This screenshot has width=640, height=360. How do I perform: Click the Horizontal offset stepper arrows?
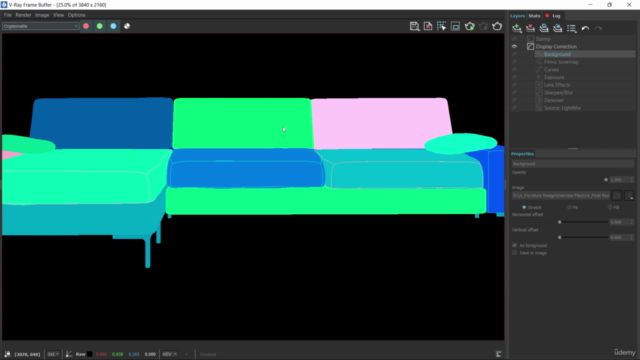[x=631, y=222]
